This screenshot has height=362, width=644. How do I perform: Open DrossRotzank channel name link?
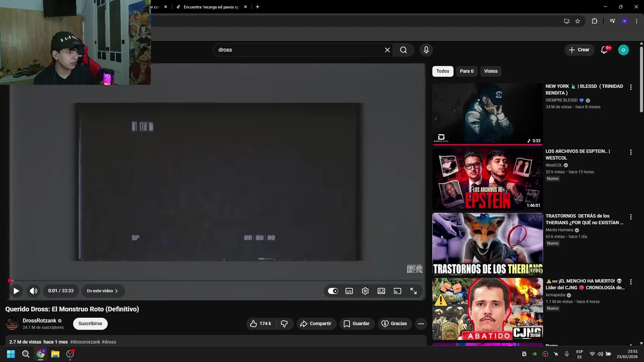39,321
